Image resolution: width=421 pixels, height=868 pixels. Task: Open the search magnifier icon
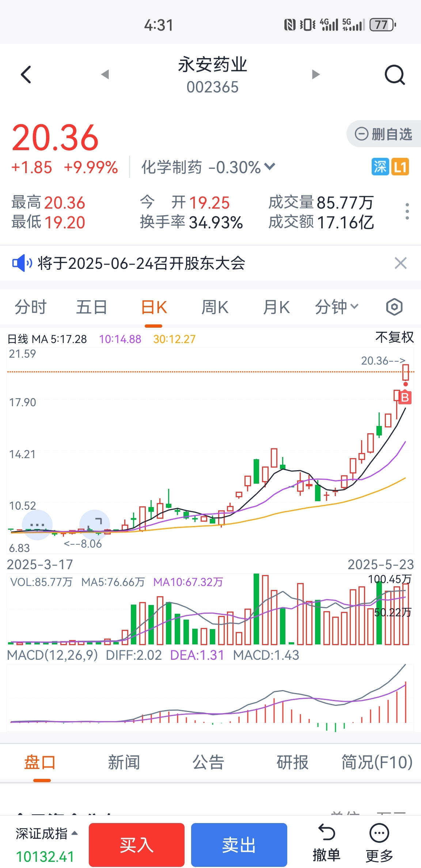tap(395, 75)
